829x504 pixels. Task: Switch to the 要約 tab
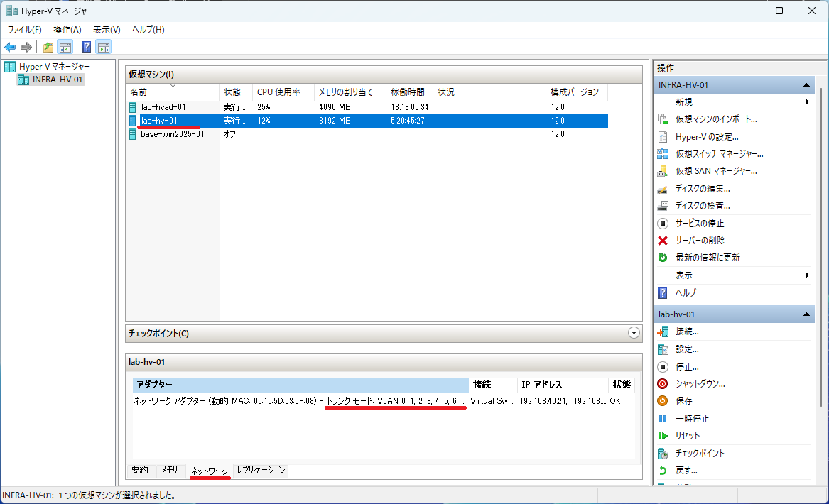[139, 470]
